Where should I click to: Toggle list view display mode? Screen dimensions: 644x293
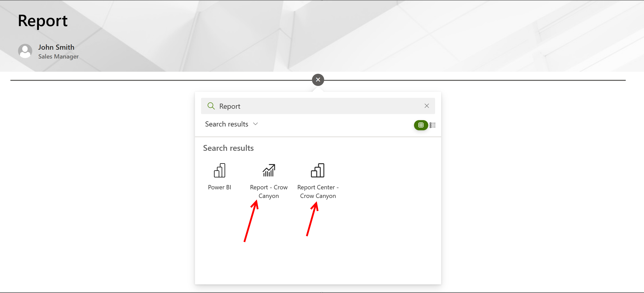(x=432, y=125)
